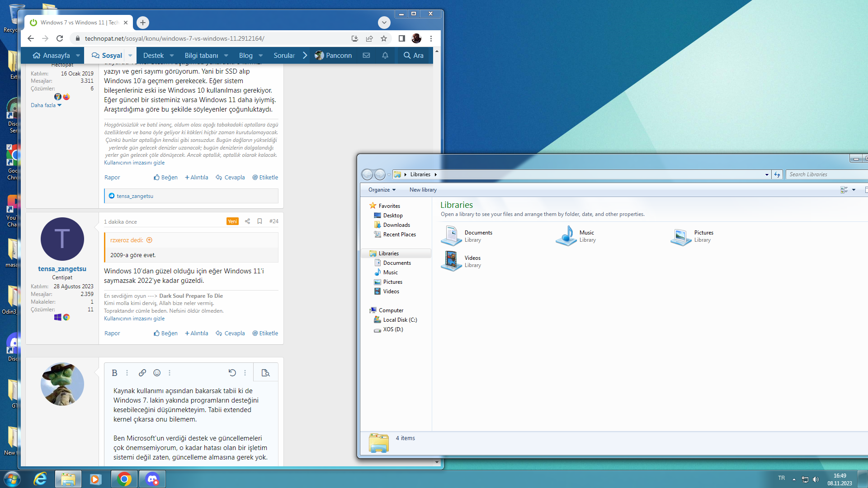Open the Bilgi tabanı menu item

(201, 55)
